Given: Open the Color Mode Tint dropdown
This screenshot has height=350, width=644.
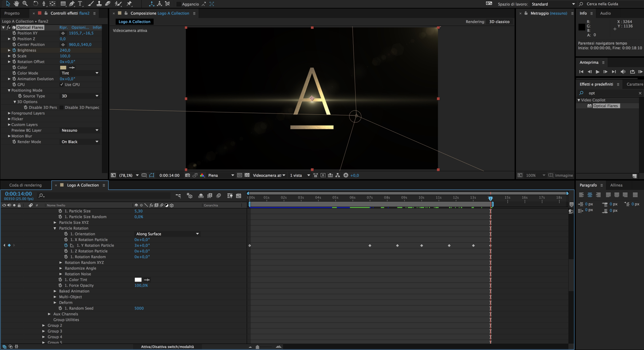Looking at the screenshot, I should [x=80, y=73].
